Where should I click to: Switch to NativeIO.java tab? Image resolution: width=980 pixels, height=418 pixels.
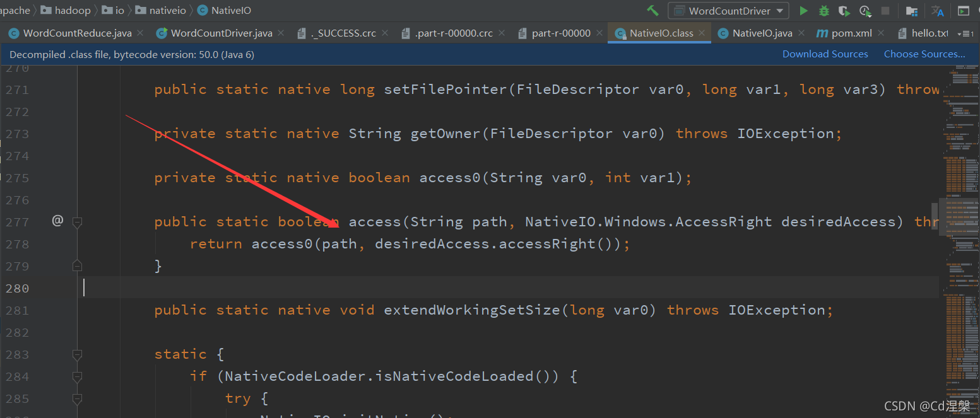[x=762, y=33]
